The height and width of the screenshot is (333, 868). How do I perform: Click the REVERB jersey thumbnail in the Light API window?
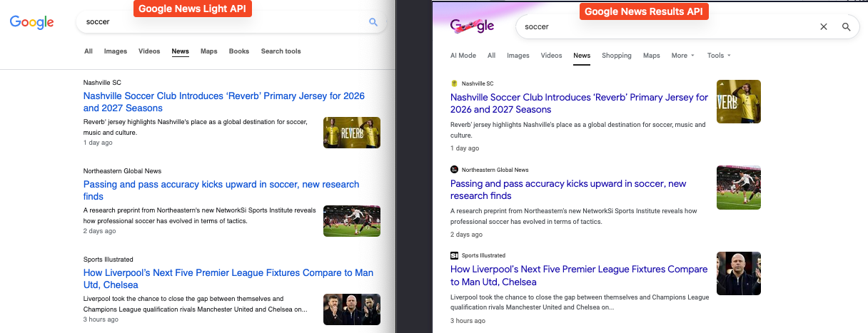click(352, 133)
